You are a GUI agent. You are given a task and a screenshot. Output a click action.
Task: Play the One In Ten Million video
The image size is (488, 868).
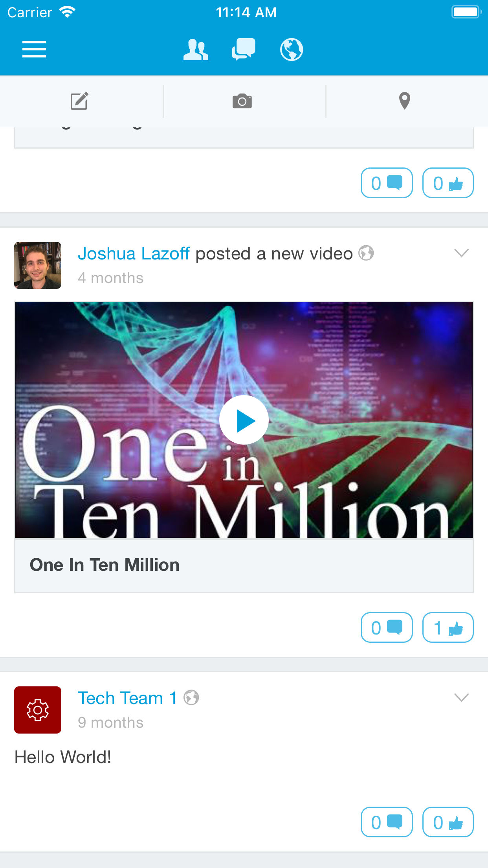(244, 420)
